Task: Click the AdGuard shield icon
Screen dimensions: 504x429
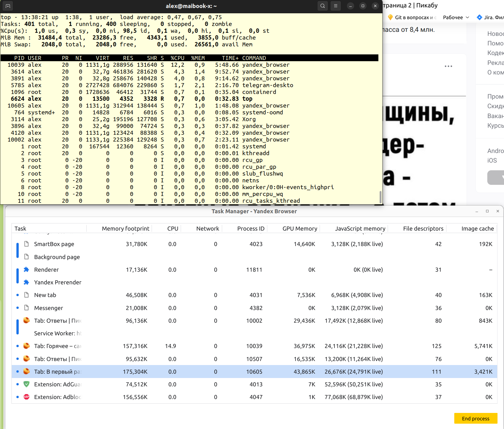Action: 27,384
